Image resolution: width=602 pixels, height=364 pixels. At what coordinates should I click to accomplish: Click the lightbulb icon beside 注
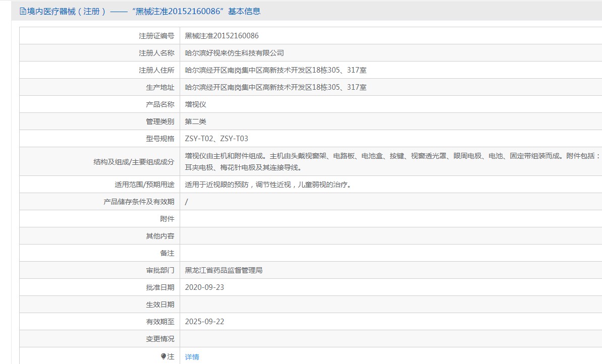click(x=163, y=356)
